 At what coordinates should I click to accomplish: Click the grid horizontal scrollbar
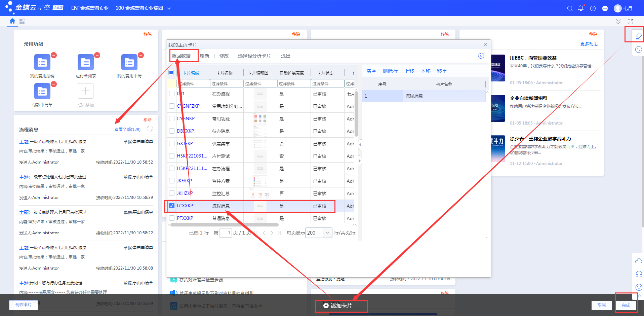(x=225, y=225)
